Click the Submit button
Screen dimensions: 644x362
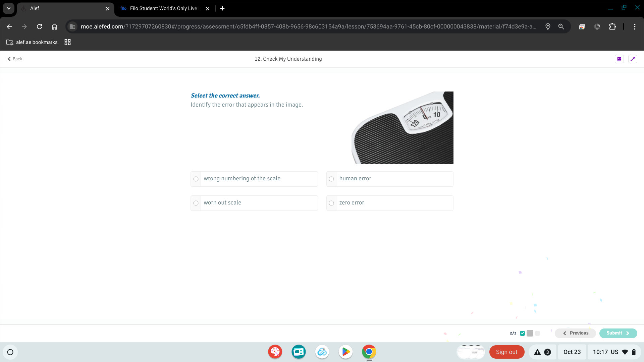click(x=618, y=333)
